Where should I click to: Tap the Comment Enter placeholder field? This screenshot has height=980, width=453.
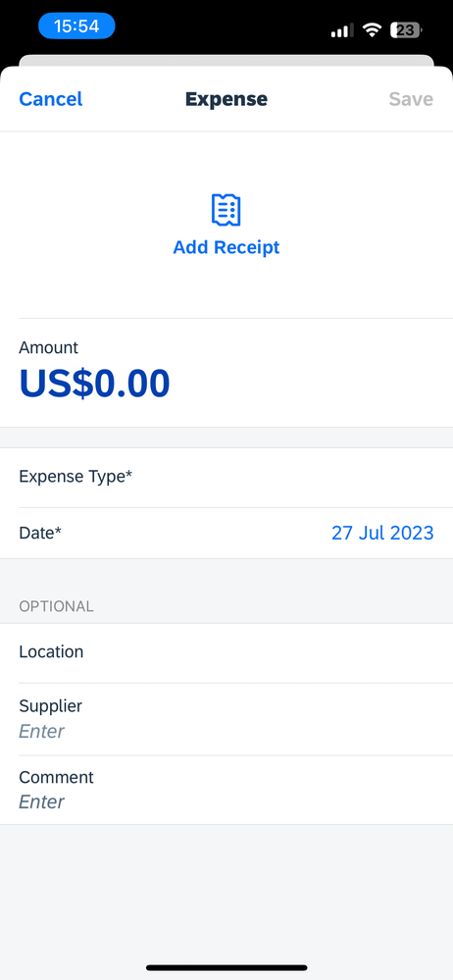click(42, 801)
